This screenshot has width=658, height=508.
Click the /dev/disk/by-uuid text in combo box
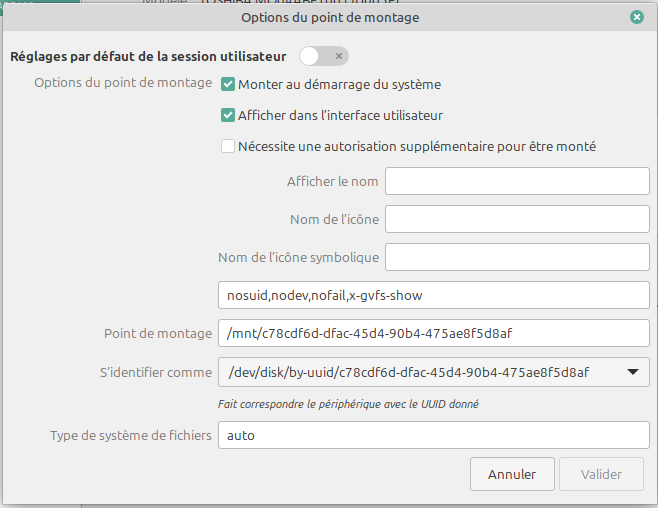point(408,372)
